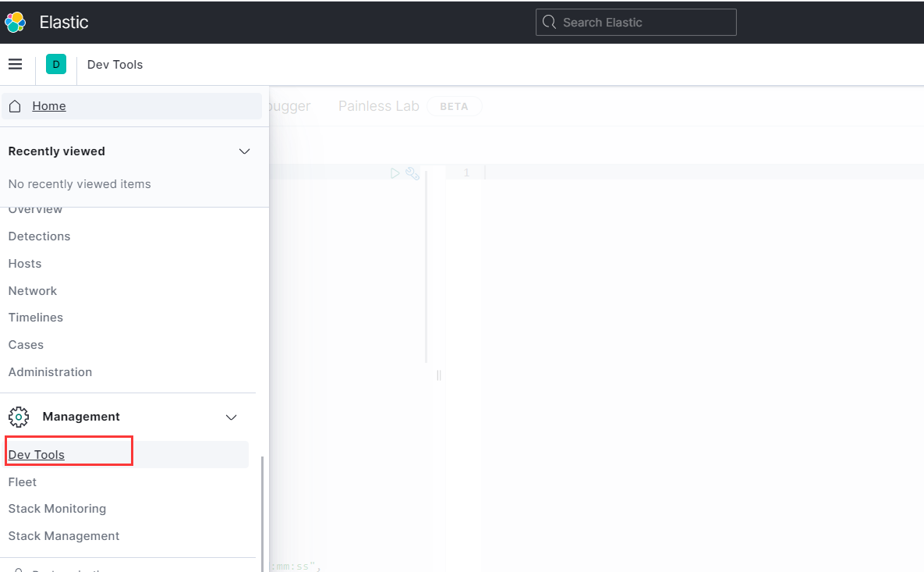Image resolution: width=924 pixels, height=572 pixels.
Task: Click the Elastic logo icon
Action: [x=16, y=23]
